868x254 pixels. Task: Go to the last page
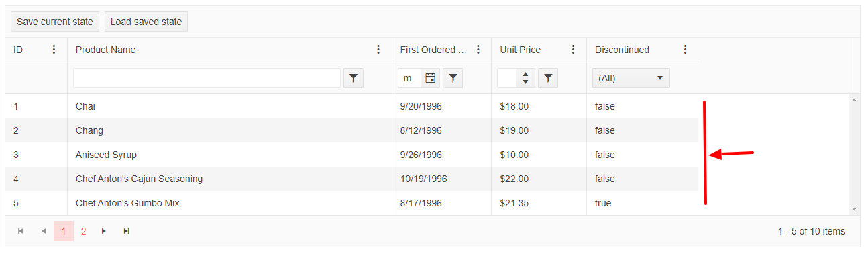coord(126,231)
